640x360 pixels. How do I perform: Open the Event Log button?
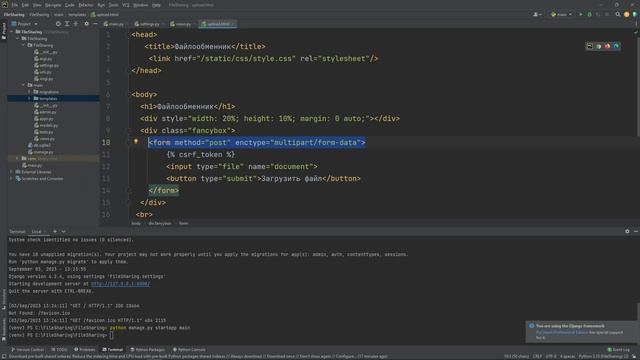pos(618,350)
